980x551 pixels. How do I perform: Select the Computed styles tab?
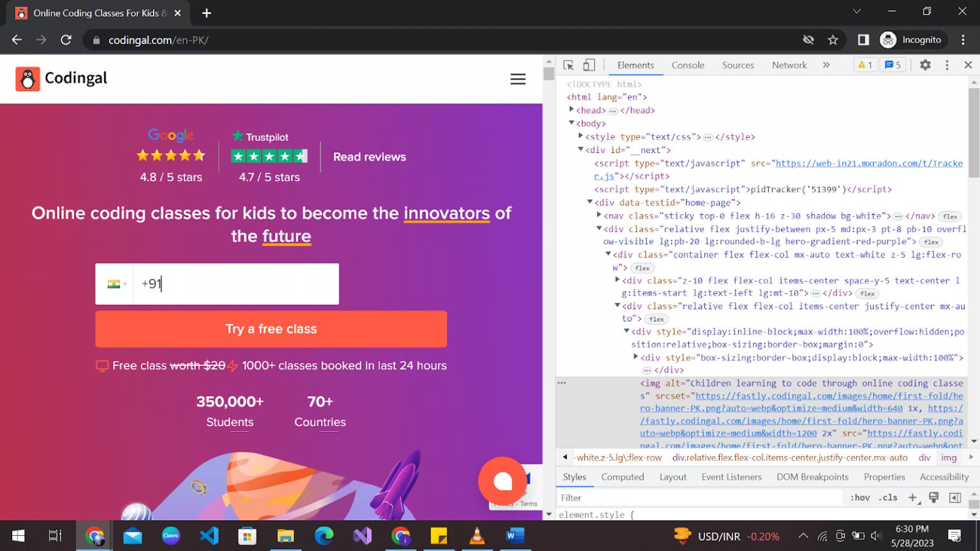pos(623,476)
